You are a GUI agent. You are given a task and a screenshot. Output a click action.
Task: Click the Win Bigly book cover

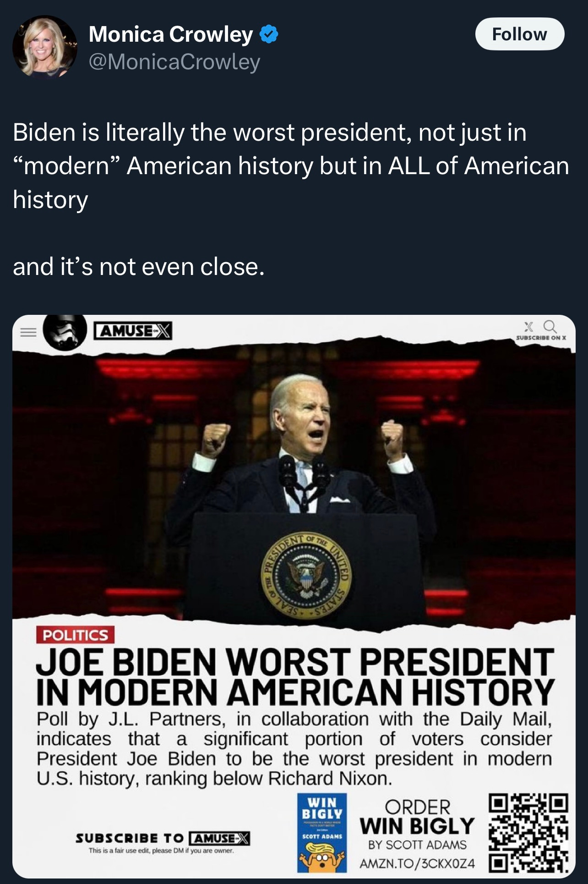322,833
